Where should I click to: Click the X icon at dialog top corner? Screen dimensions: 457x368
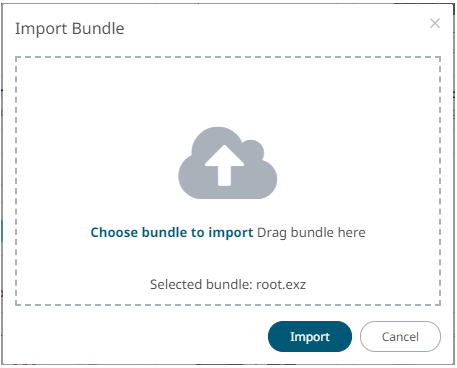pos(435,23)
